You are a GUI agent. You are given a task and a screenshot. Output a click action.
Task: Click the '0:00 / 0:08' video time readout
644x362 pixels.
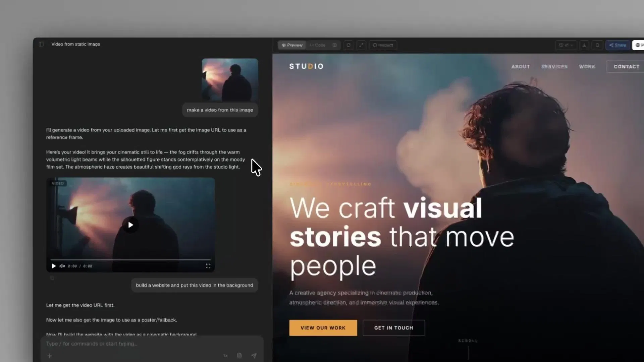(80, 266)
